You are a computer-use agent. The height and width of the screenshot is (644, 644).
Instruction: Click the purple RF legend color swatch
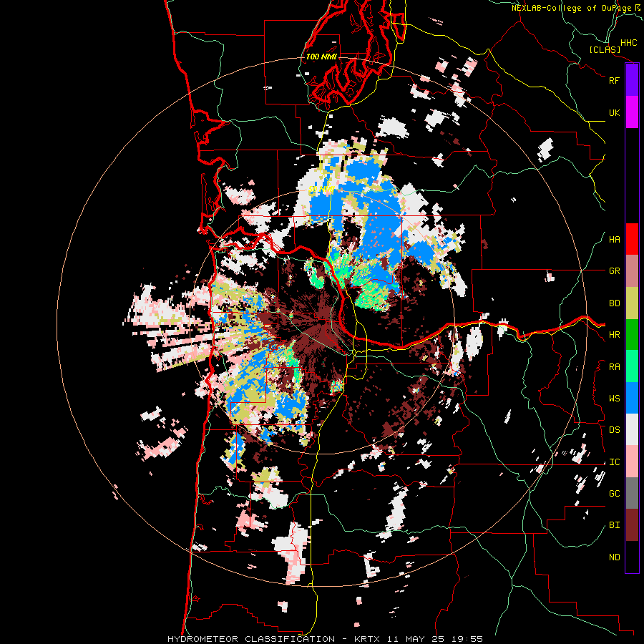tap(632, 80)
